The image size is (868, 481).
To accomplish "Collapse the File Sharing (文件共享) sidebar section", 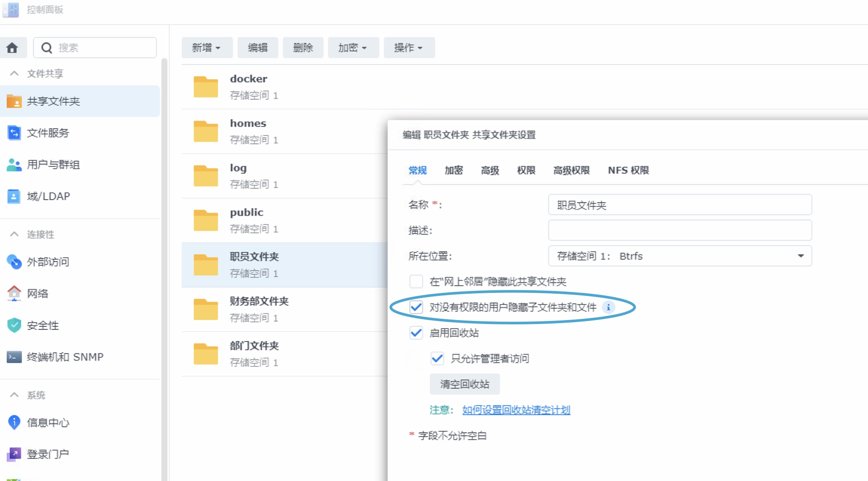I will 14,74.
